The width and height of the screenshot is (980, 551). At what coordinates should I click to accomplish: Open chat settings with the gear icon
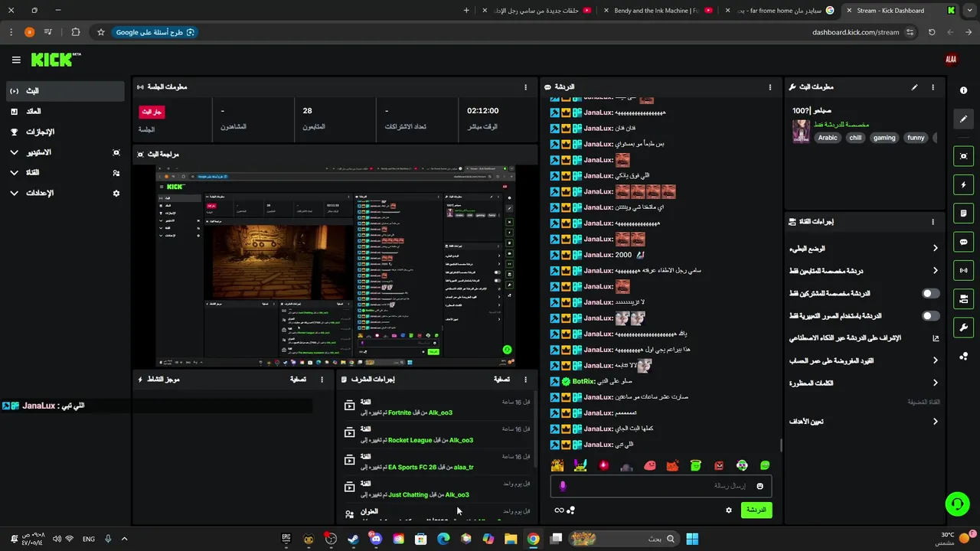point(729,510)
